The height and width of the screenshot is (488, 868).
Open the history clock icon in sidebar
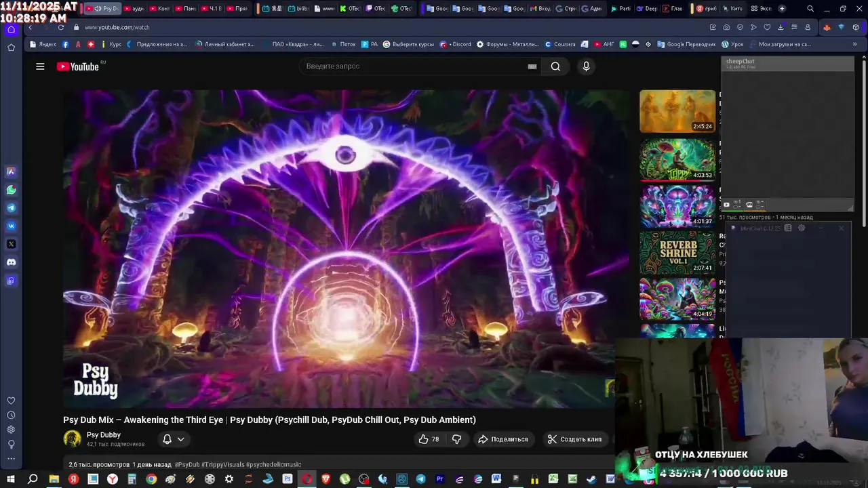pos(11,415)
